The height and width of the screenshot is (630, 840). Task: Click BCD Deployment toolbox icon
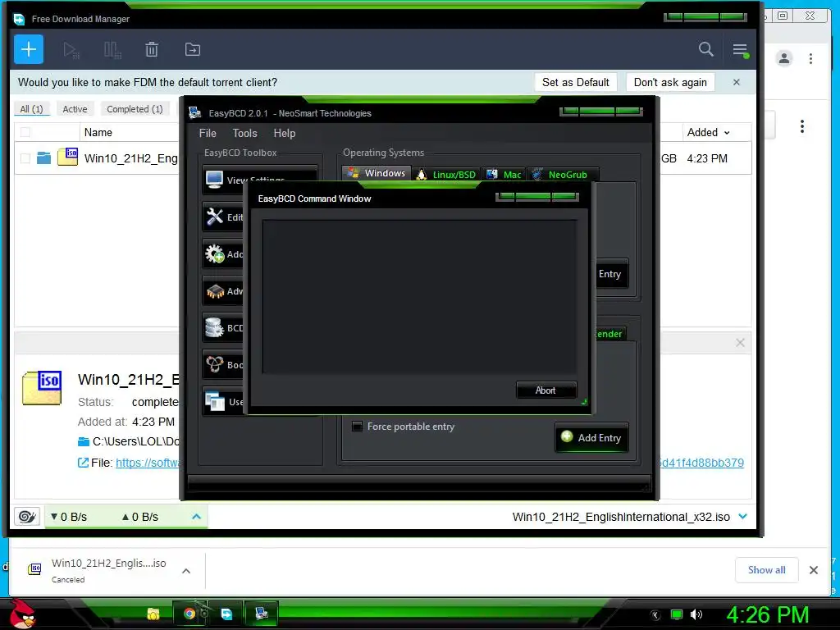tap(215, 364)
